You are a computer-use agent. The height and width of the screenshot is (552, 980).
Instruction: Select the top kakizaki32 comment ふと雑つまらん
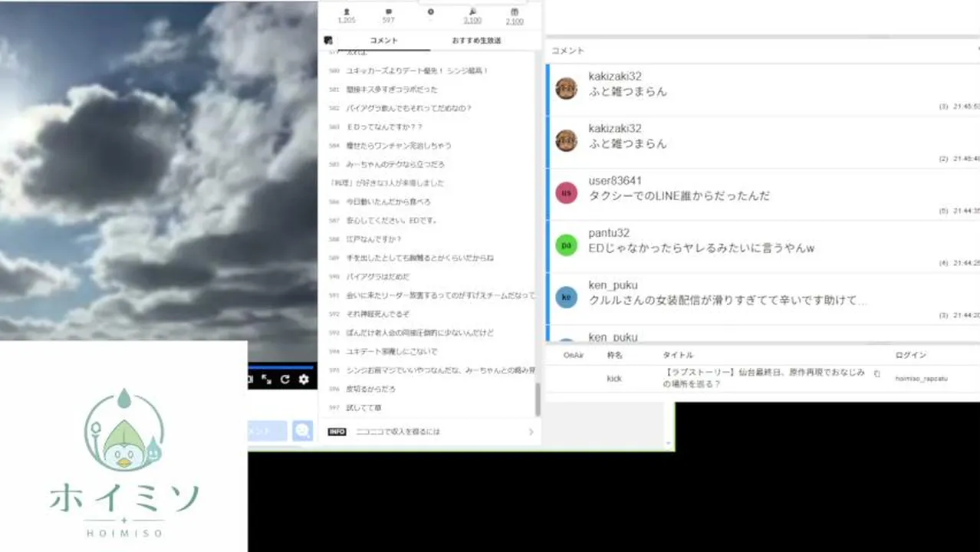click(628, 91)
